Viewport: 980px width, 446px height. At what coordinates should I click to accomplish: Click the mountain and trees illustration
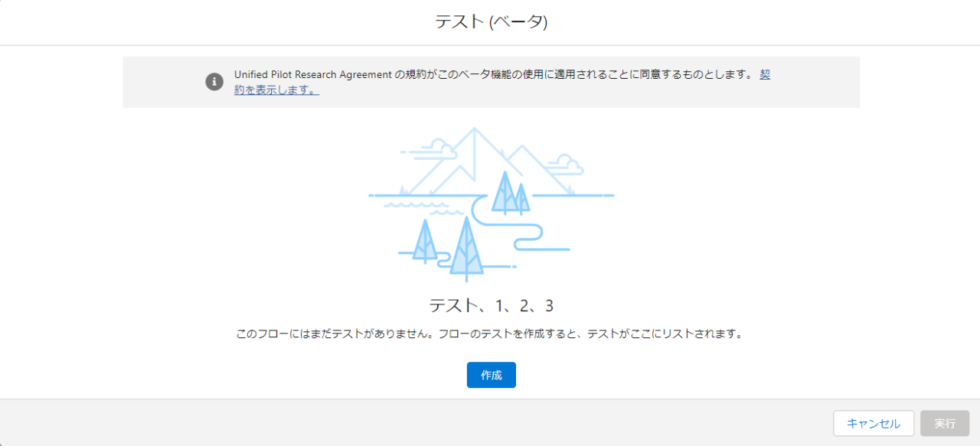(491, 204)
